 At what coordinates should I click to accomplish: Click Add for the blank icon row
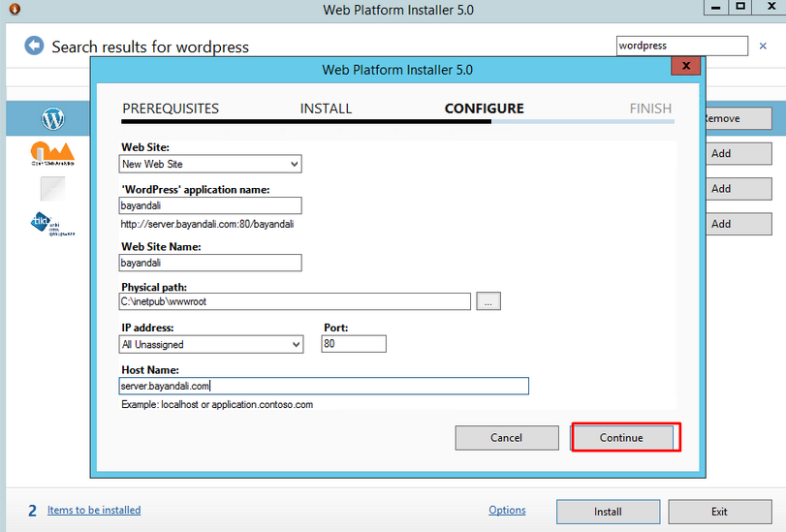(x=739, y=189)
